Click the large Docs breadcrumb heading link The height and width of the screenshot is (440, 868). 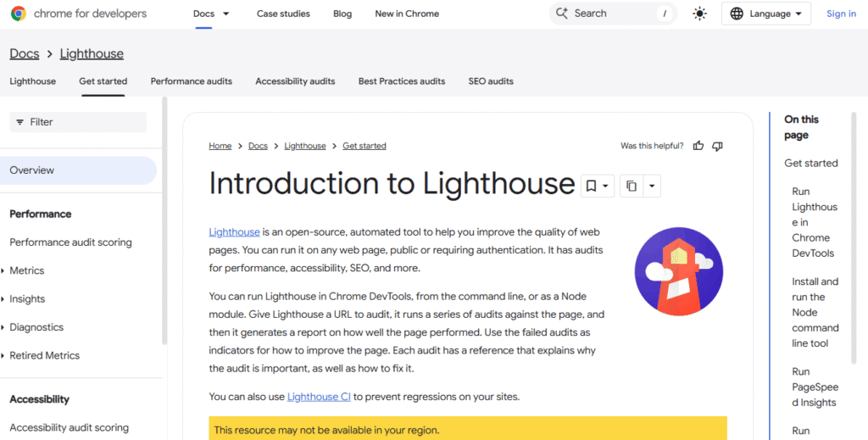[25, 53]
